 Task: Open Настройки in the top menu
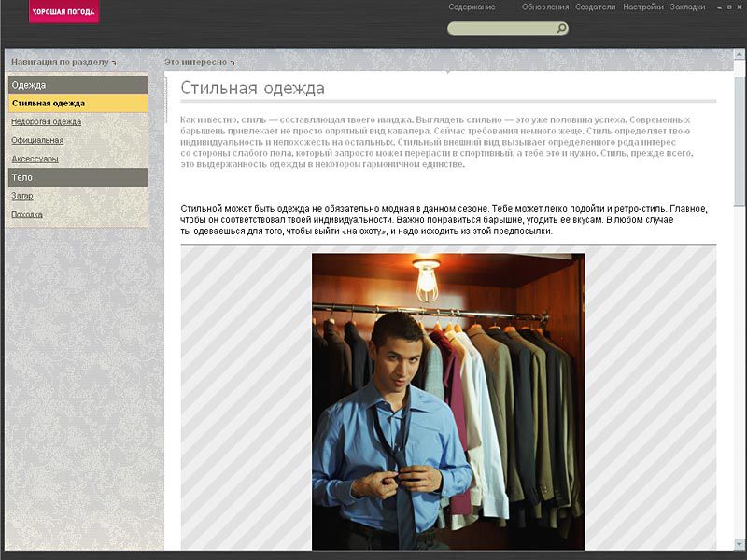pos(642,7)
